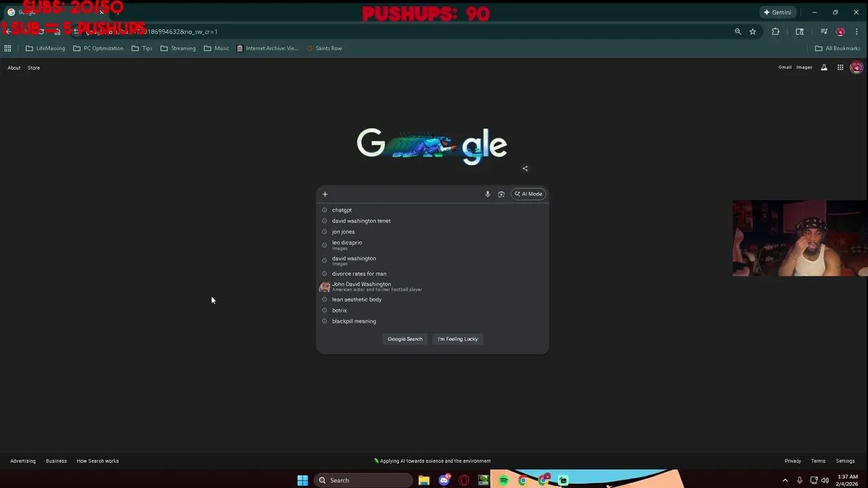
Task: Click inside the Google search input
Action: tap(406, 195)
